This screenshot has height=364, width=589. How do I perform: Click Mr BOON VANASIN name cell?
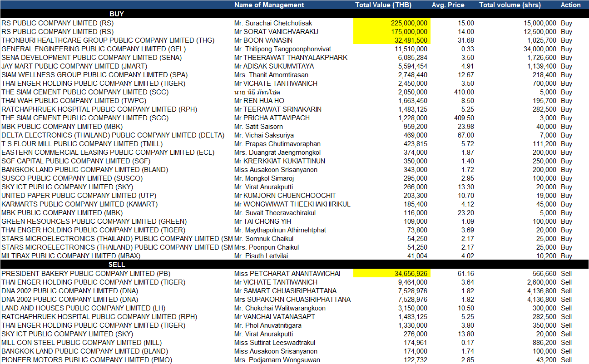[263, 40]
